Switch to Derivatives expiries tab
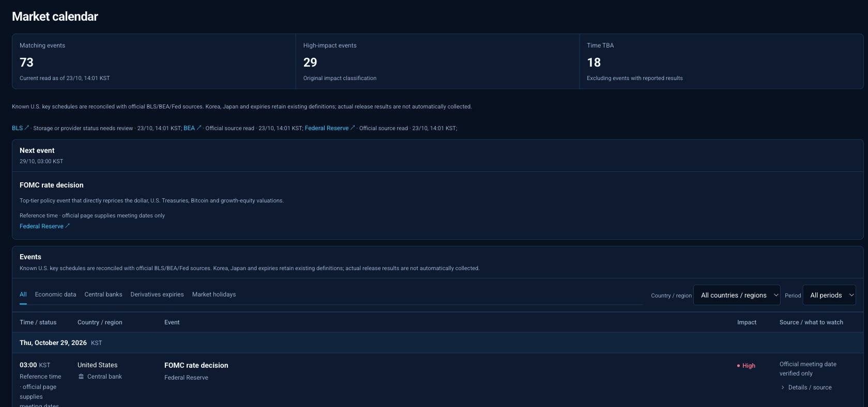 (157, 294)
